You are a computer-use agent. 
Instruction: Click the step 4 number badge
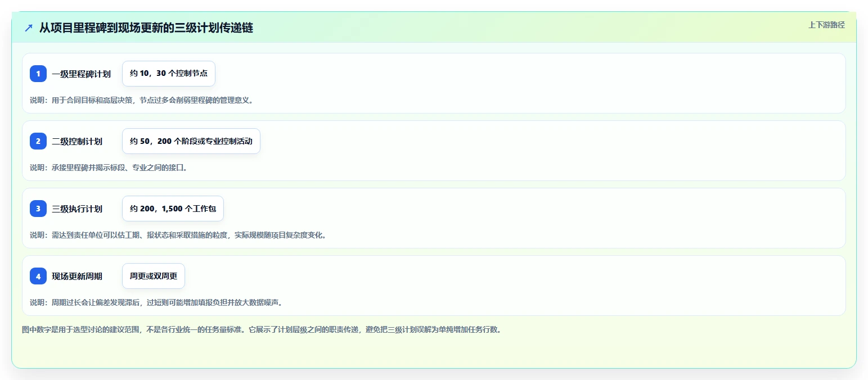(38, 276)
